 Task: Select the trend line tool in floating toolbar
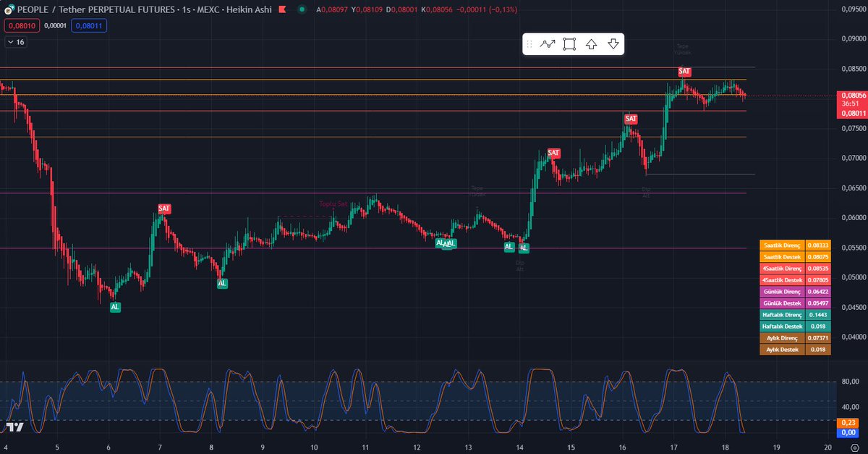pos(548,44)
